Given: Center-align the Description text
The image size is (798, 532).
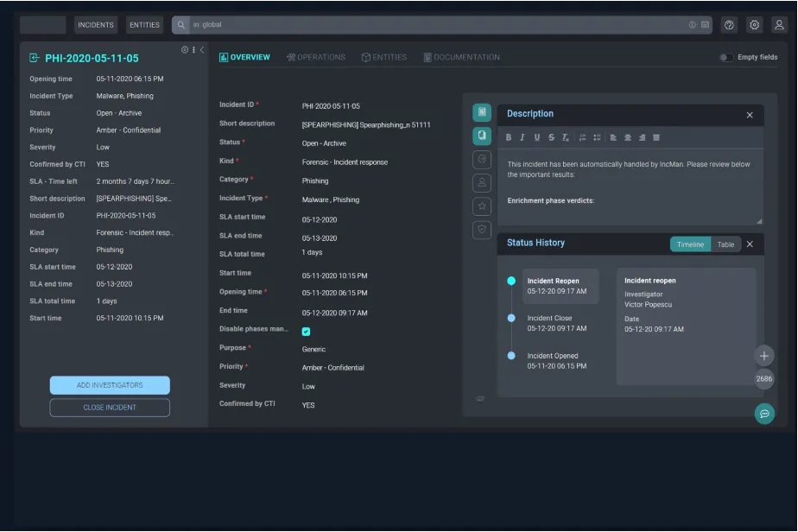Looking at the screenshot, I should click(x=628, y=137).
